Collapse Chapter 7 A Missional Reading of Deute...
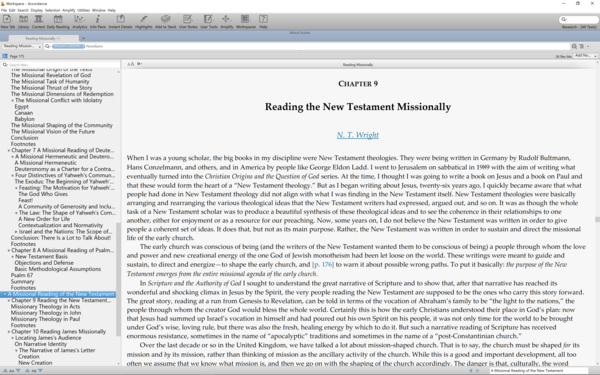 8,150
